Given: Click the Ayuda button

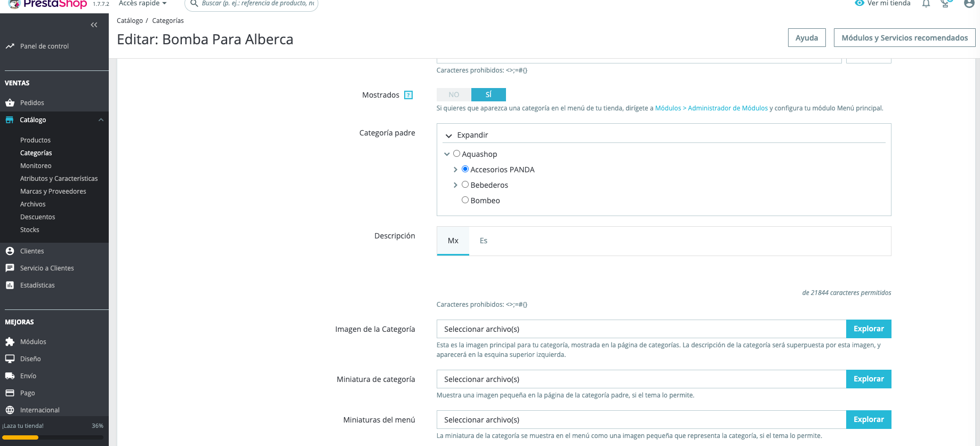Looking at the screenshot, I should [x=806, y=38].
